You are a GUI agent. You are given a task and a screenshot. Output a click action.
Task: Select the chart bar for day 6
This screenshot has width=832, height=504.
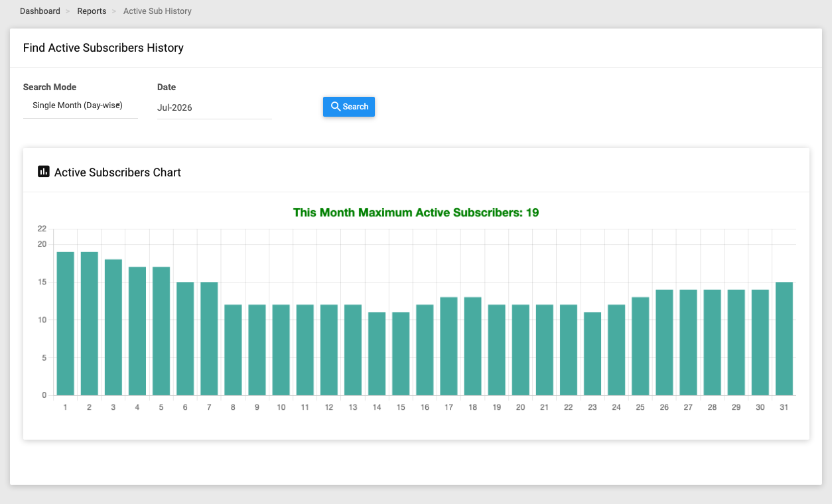click(x=185, y=339)
